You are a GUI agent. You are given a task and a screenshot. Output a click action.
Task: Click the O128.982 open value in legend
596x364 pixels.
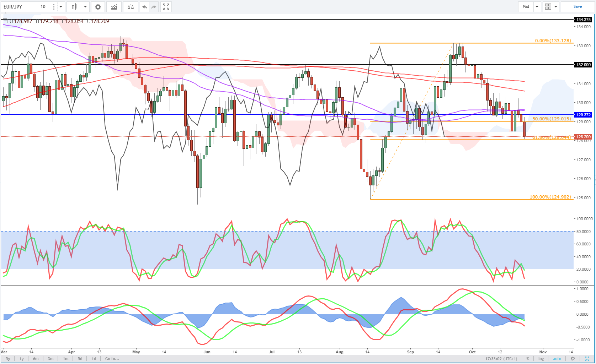pos(21,21)
